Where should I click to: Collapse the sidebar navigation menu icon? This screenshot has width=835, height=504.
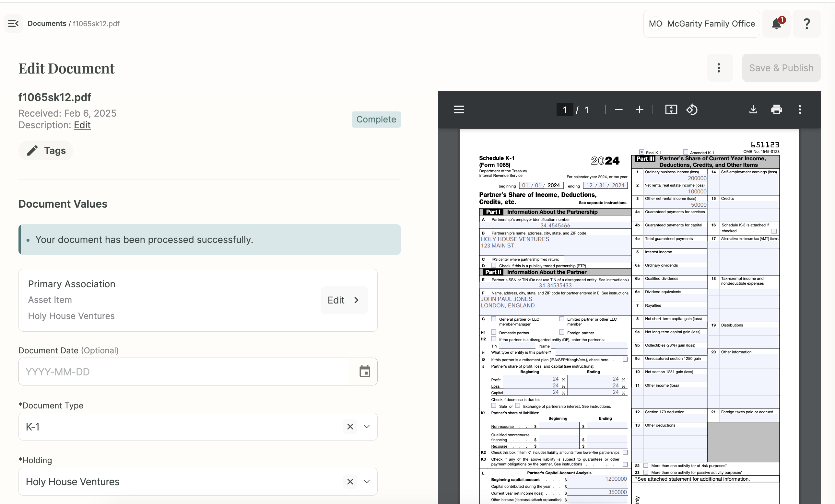pyautogui.click(x=13, y=23)
